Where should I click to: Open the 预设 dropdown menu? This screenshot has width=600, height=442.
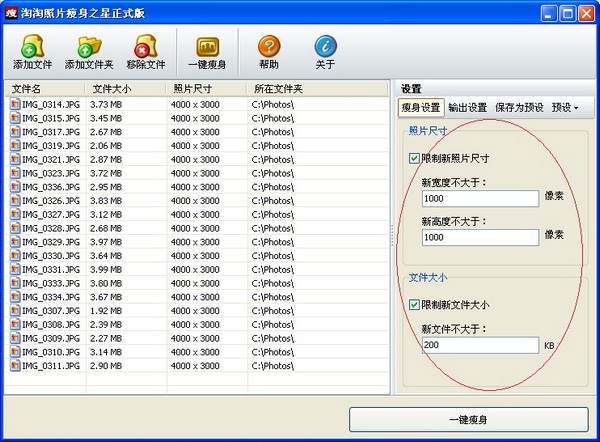coord(566,107)
